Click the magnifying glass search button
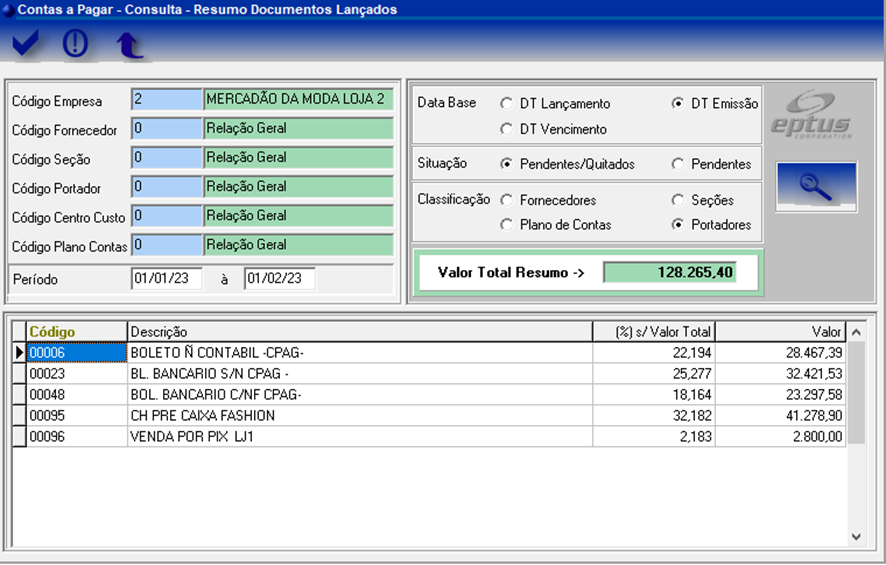The width and height of the screenshot is (886, 565). pos(816,187)
